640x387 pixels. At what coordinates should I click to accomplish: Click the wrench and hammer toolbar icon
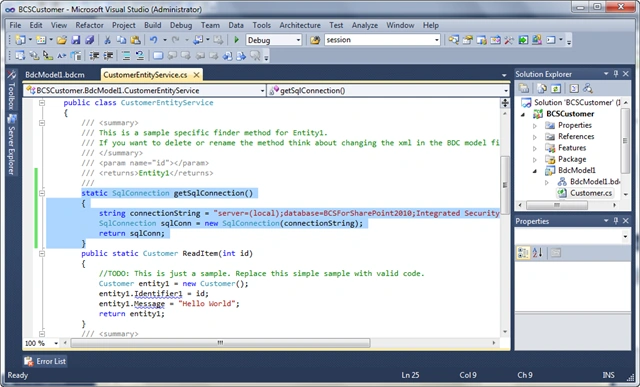pyautogui.click(x=509, y=40)
